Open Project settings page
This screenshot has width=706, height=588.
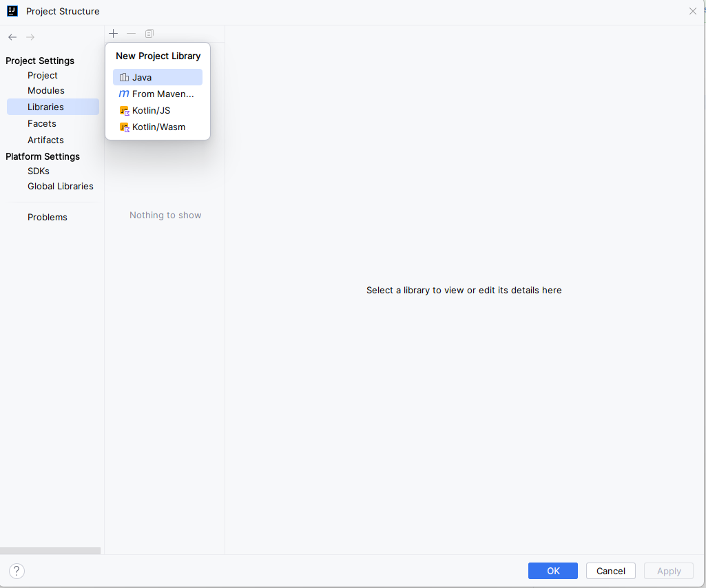[42, 75]
